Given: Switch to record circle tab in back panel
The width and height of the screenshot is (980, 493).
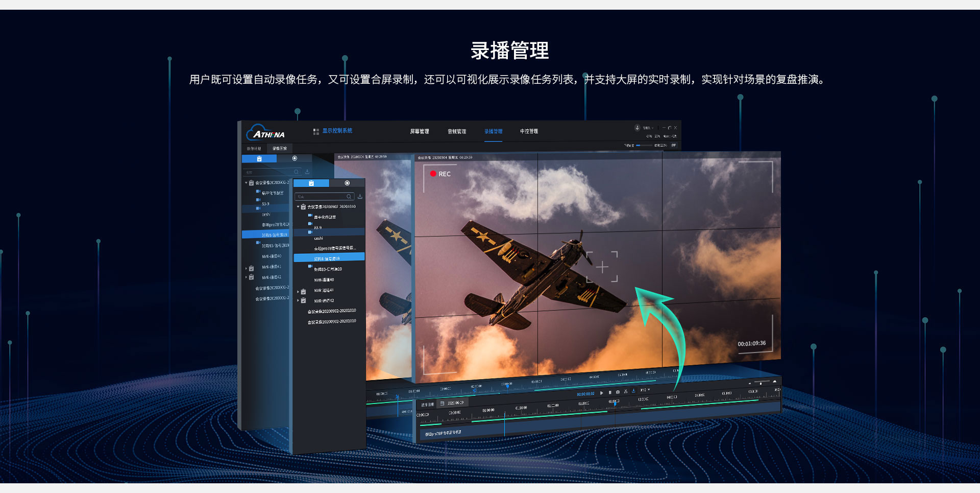Looking at the screenshot, I should [x=295, y=158].
